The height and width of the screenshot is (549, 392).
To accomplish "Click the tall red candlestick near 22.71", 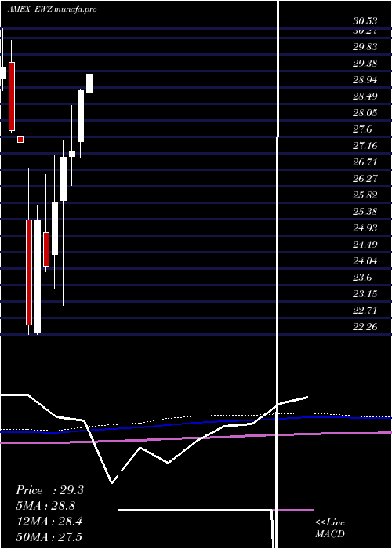I will point(29,272).
